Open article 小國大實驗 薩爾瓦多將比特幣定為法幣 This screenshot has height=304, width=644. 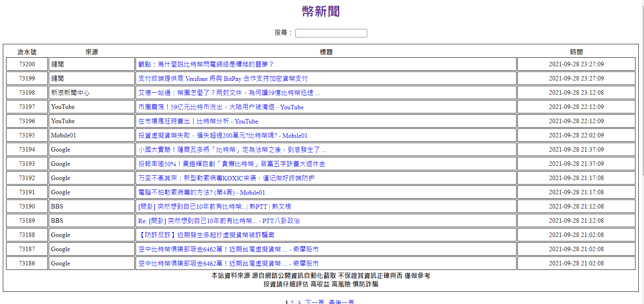[x=232, y=150]
